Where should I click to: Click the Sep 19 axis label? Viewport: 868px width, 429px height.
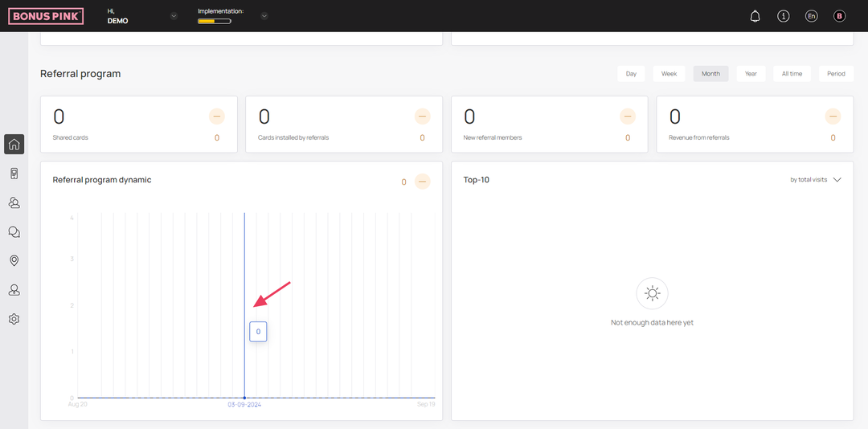coord(426,405)
